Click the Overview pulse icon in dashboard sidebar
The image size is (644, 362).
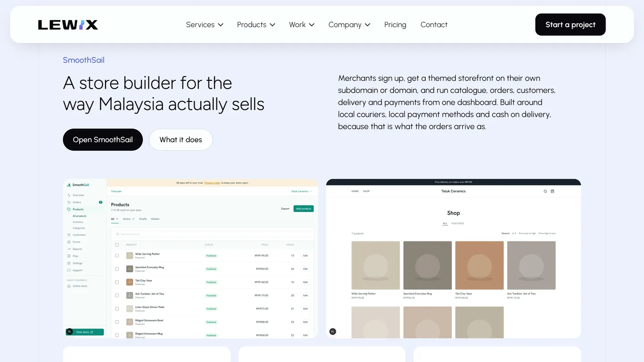(x=69, y=195)
